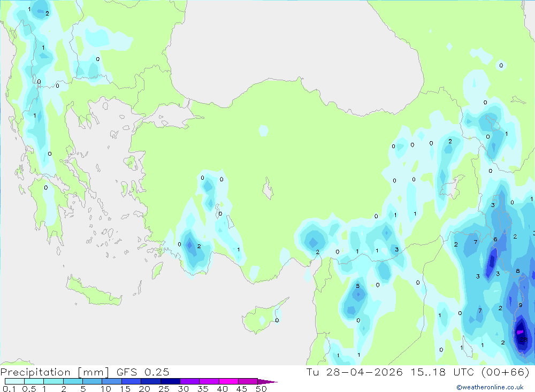This screenshot has width=535, height=392.
Task: Click the 'Precipitation [mm] GFS 0.25' title
Action: pos(85,372)
